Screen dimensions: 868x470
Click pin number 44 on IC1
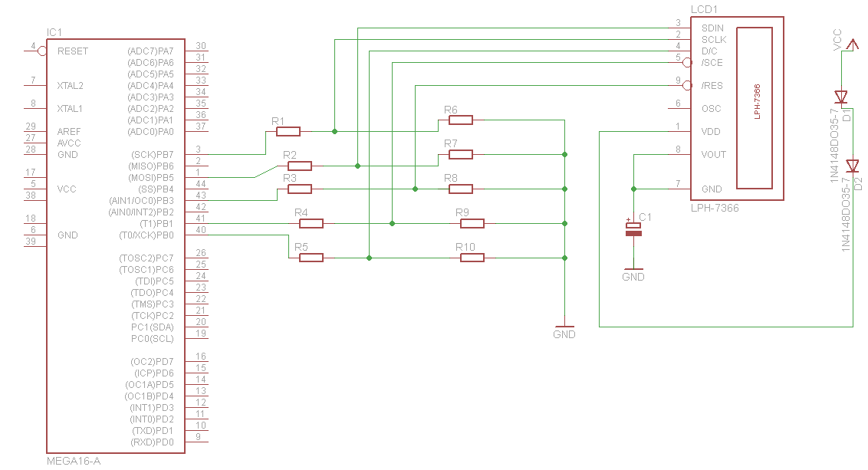tap(201, 184)
